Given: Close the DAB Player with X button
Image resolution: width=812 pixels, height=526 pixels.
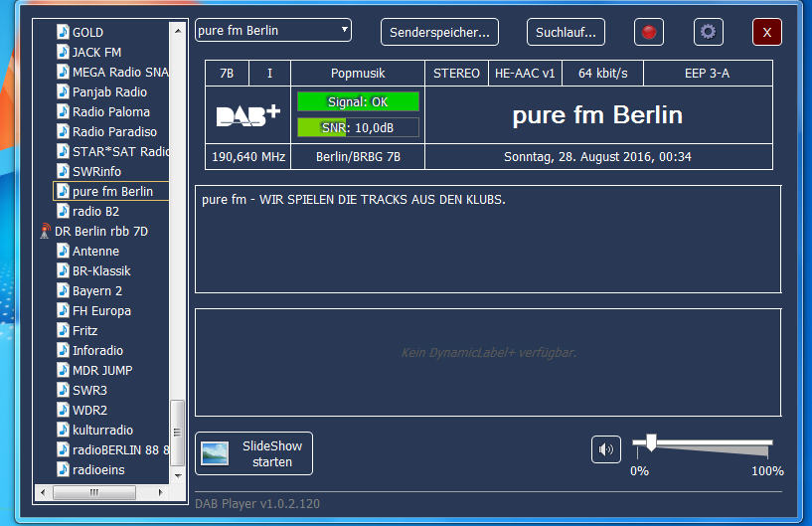Looking at the screenshot, I should 766,32.
